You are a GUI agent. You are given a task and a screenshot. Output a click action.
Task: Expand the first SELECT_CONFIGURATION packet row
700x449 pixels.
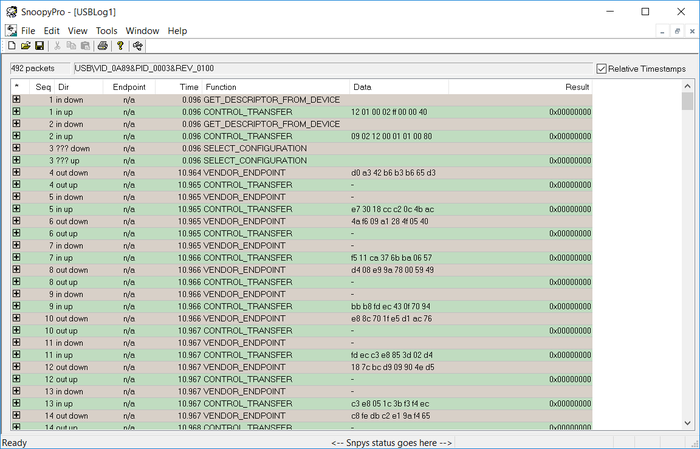coord(16,149)
